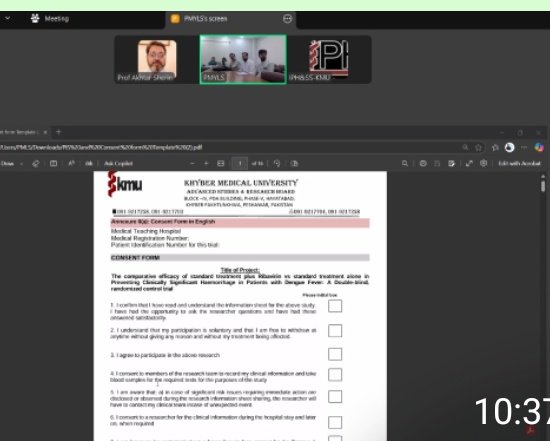The width and height of the screenshot is (550, 441).
Task: Tick the initial box for statement 4
Action: coord(335,375)
